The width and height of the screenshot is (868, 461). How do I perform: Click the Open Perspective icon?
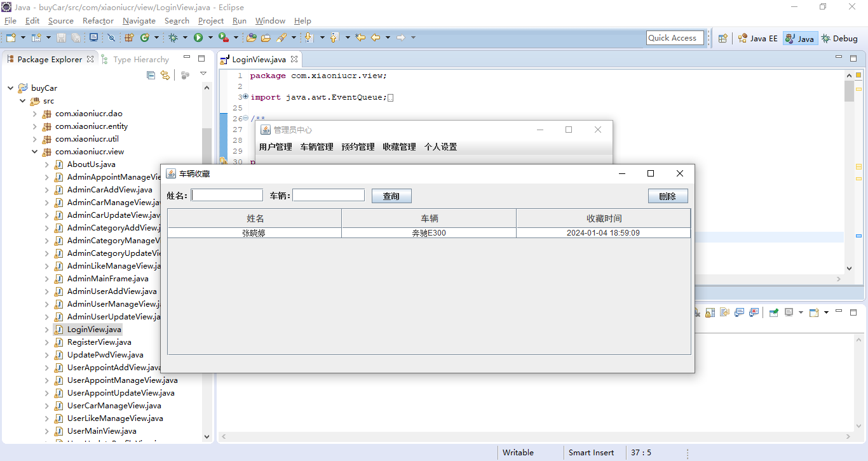click(x=723, y=38)
